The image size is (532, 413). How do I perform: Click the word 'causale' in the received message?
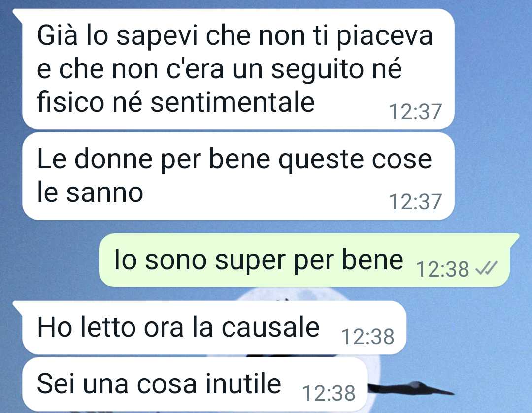[270, 327]
